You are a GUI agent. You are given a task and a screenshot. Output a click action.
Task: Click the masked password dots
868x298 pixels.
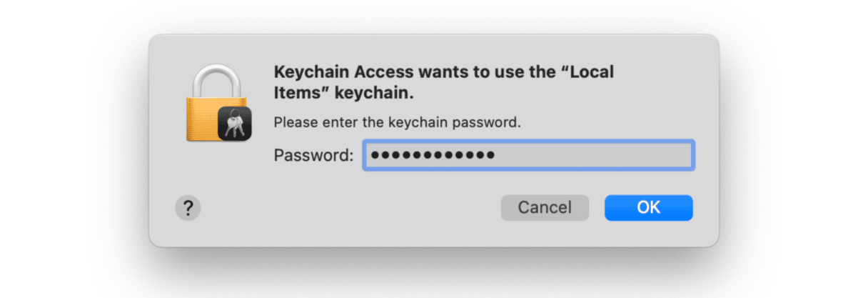[x=433, y=155]
